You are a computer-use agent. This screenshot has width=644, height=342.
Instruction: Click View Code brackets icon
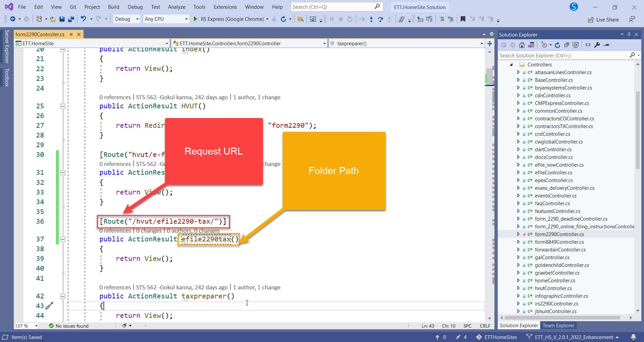point(588,45)
